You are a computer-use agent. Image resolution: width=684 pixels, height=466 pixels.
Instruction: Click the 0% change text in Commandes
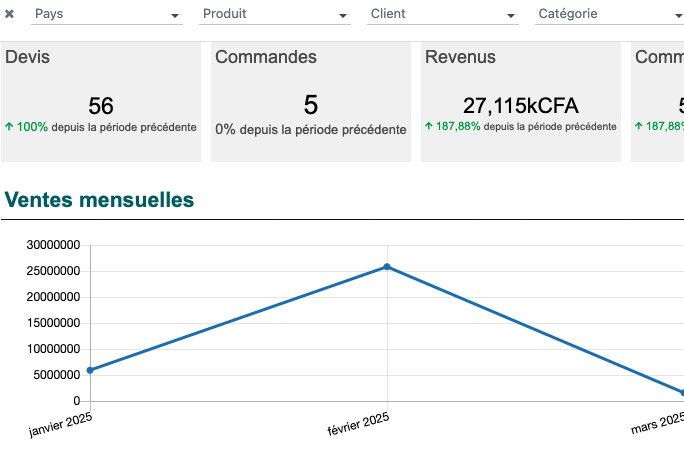coord(311,130)
